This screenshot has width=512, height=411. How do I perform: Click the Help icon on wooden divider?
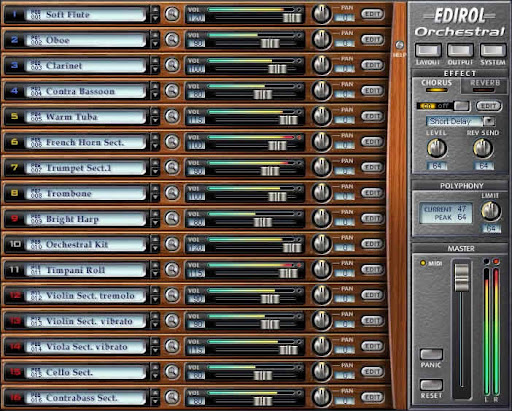[x=399, y=45]
